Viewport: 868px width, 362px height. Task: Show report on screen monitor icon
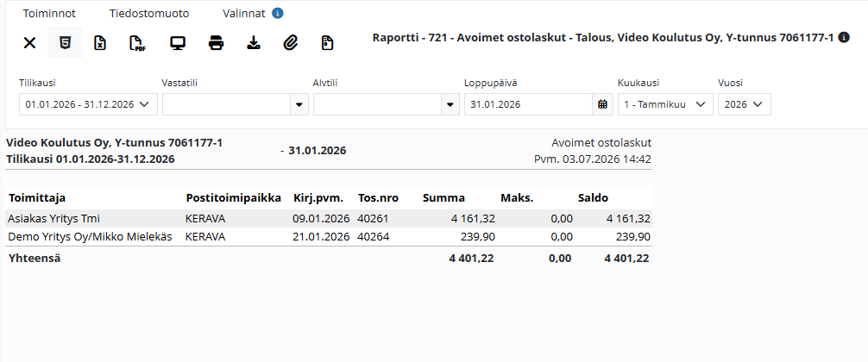(177, 43)
